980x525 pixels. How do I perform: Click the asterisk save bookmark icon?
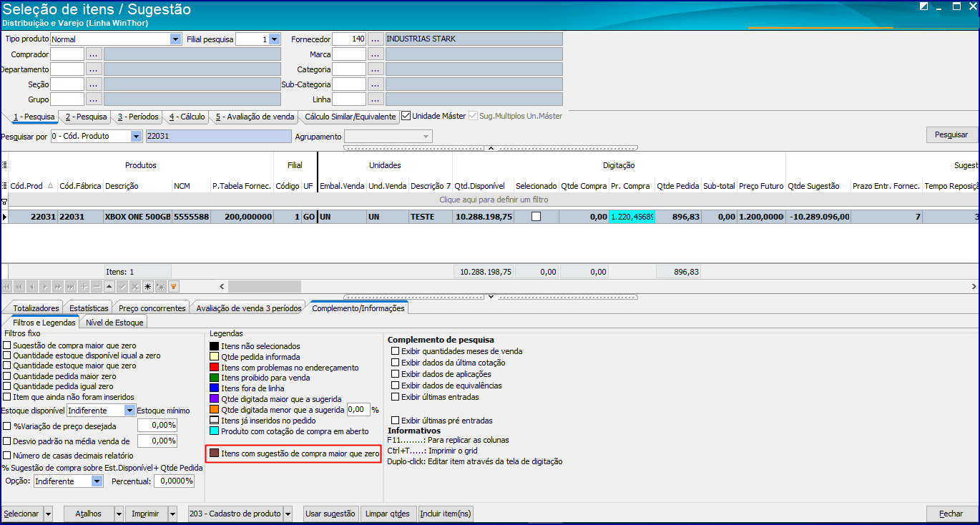[x=148, y=287]
